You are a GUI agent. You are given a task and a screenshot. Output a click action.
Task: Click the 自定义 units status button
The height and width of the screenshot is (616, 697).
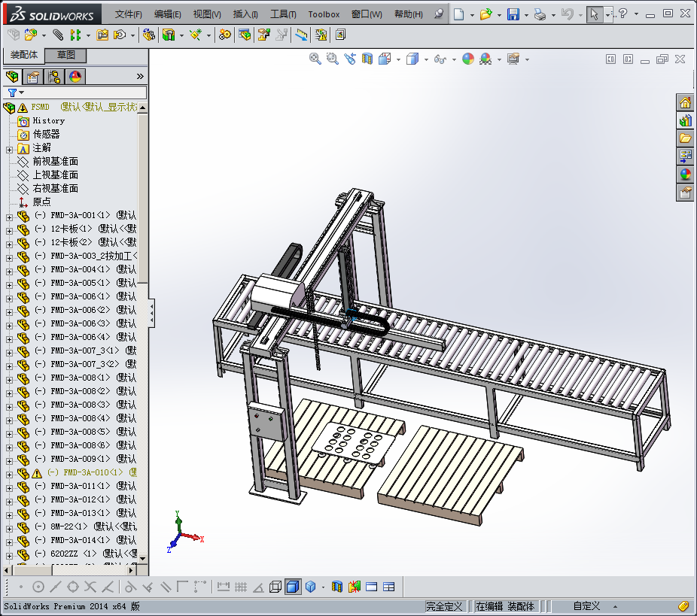click(x=586, y=606)
